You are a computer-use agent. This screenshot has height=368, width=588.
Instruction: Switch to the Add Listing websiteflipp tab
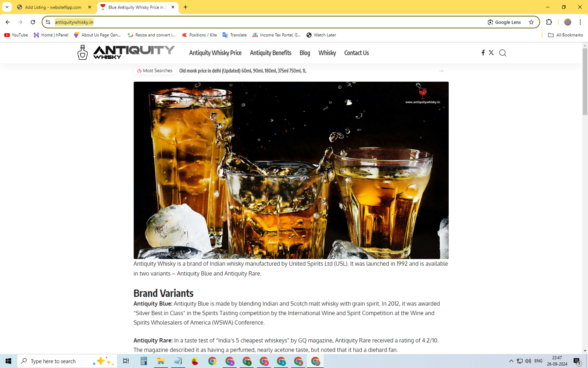tap(54, 7)
